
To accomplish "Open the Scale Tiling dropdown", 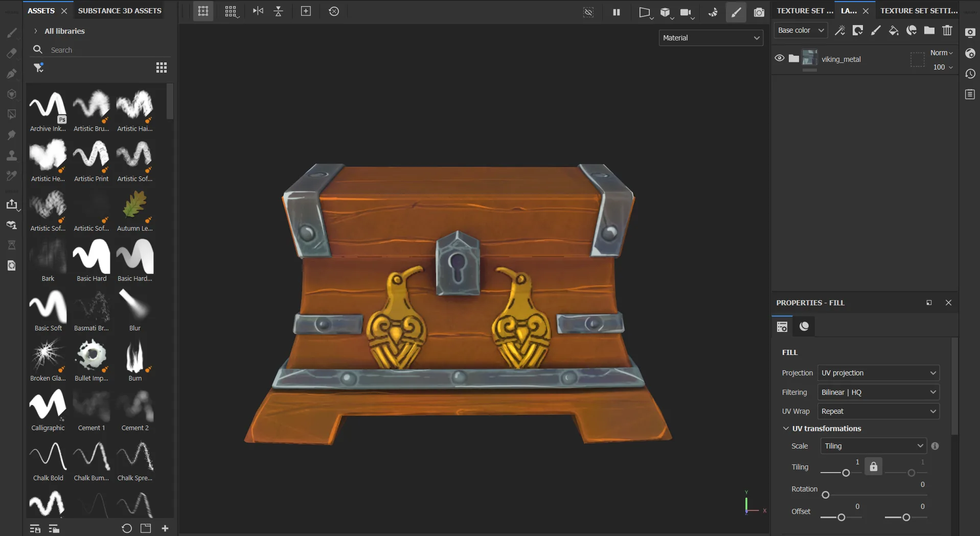I will (874, 446).
